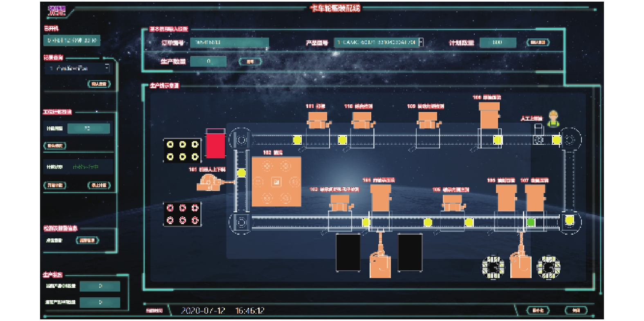Click the field under the top-left header label

72,40
